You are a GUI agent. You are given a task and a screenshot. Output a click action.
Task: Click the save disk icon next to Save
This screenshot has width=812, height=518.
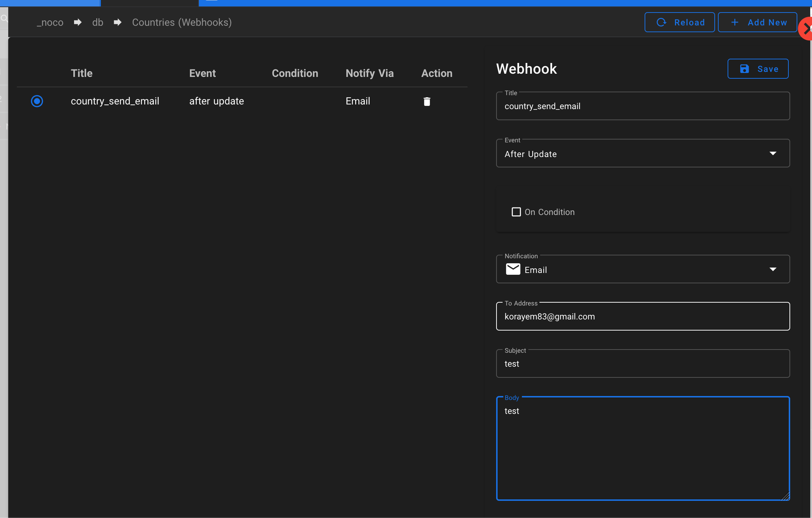(x=745, y=69)
